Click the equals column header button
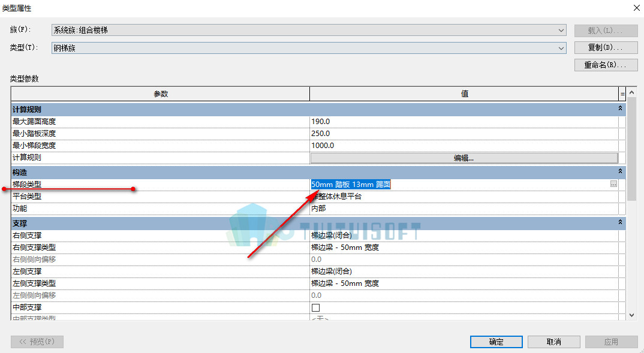Image resolution: width=644 pixels, height=353 pixels. pyautogui.click(x=622, y=94)
